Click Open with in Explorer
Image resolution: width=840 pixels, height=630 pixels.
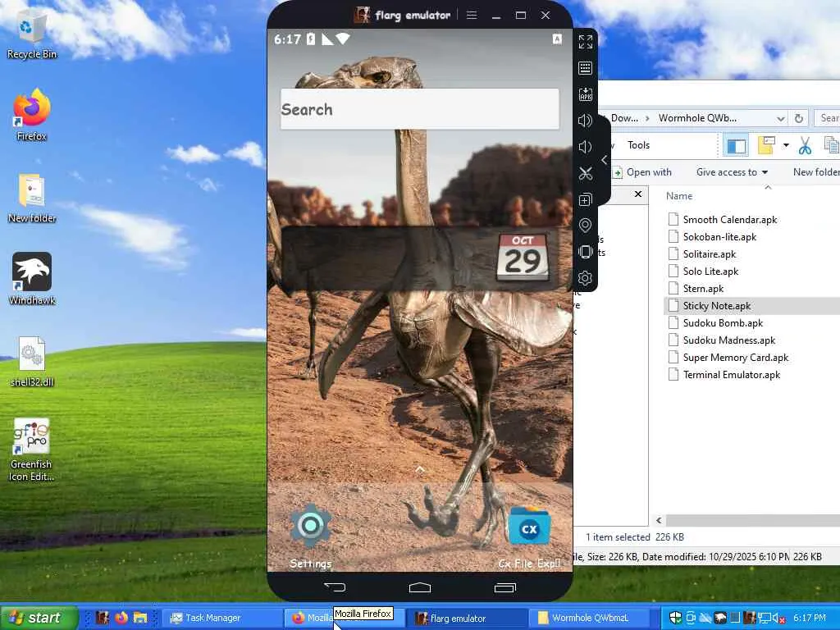pos(642,172)
